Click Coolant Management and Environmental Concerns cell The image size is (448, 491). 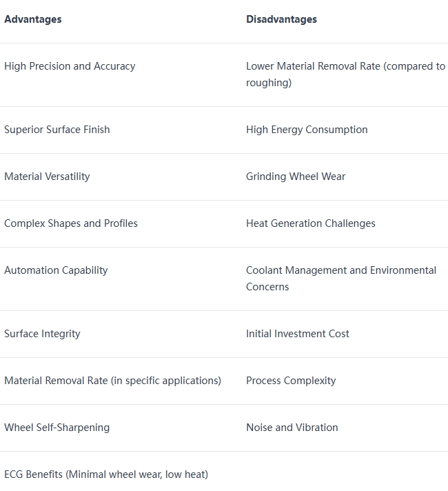coord(340,279)
